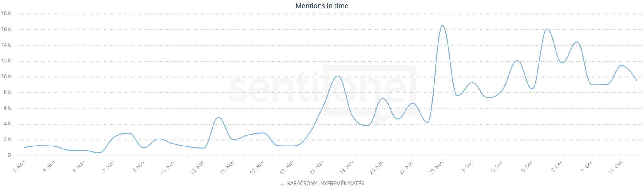Image resolution: width=644 pixels, height=192 pixels.
Task: Select the '1. Nov' x-axis label
Action: [x=19, y=166]
